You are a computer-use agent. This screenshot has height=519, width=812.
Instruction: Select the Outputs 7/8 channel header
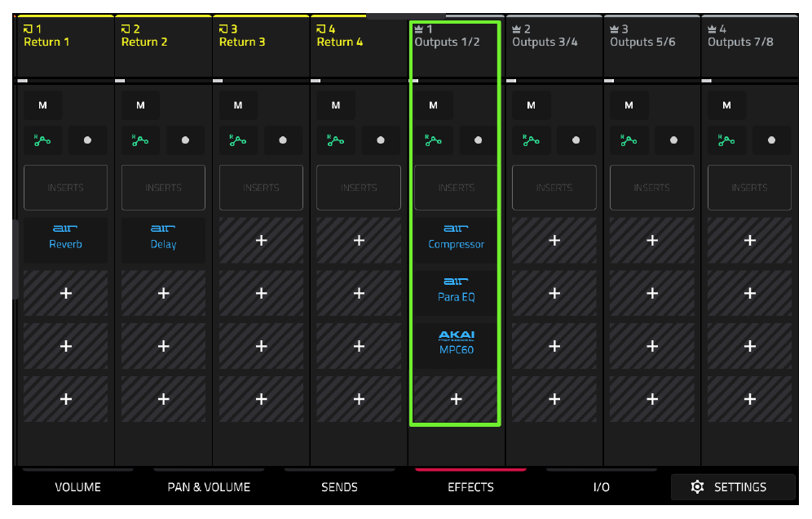click(x=749, y=47)
